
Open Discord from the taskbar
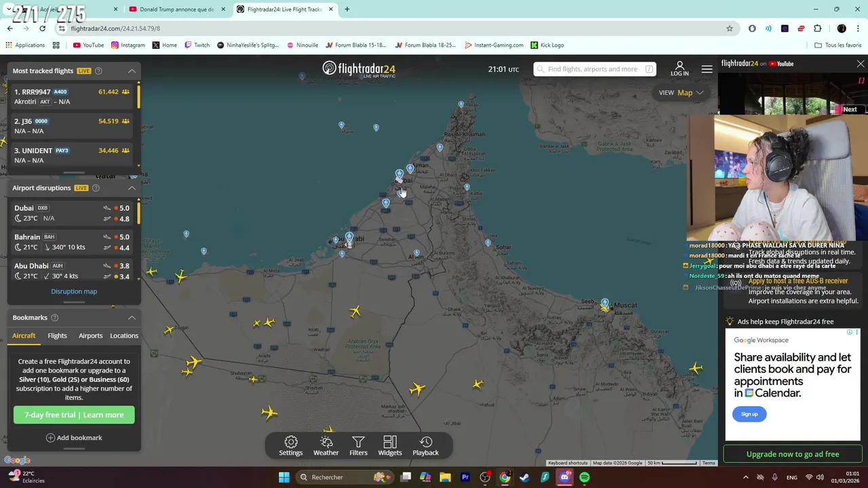tap(564, 477)
